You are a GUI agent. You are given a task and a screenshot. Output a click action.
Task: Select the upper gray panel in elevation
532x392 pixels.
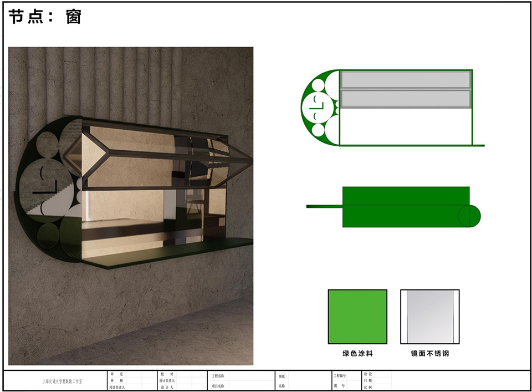tap(405, 79)
